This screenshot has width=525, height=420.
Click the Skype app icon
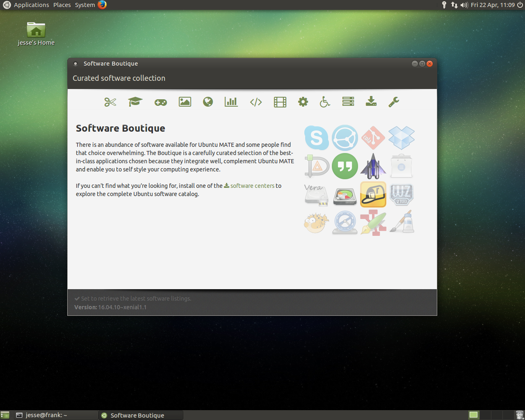pyautogui.click(x=317, y=138)
